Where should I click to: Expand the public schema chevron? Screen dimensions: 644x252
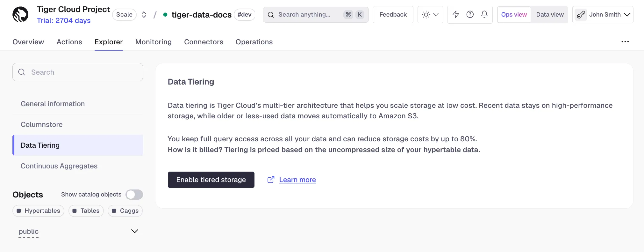pos(135,231)
